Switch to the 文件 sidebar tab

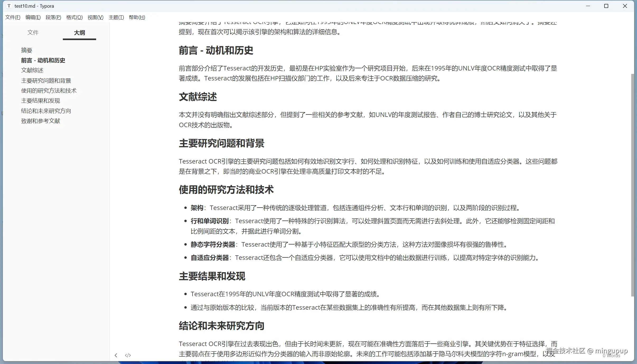pos(33,32)
